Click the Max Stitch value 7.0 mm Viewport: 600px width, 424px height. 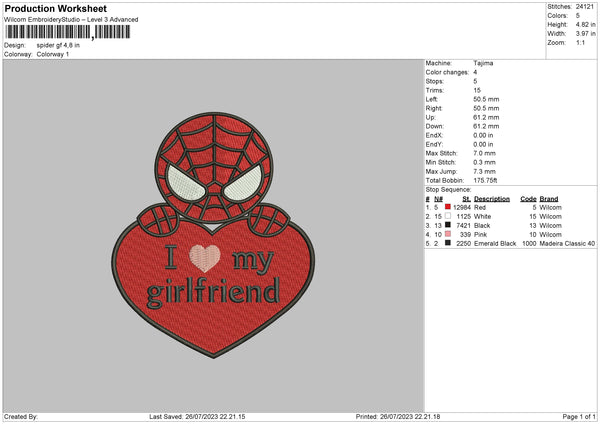click(x=484, y=153)
